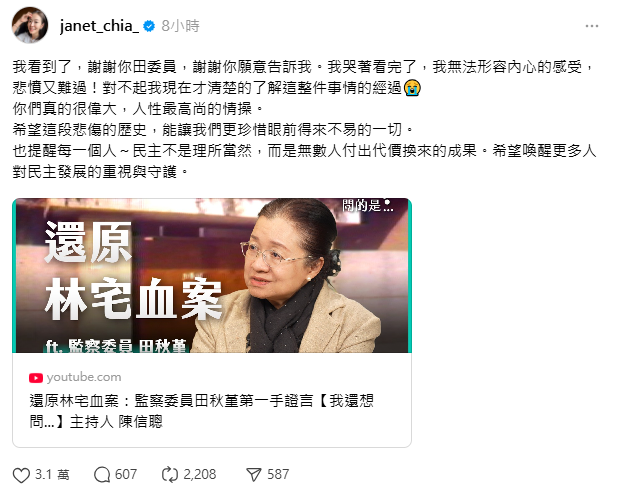
Task: Open the youtube.com domain link
Action: (84, 377)
